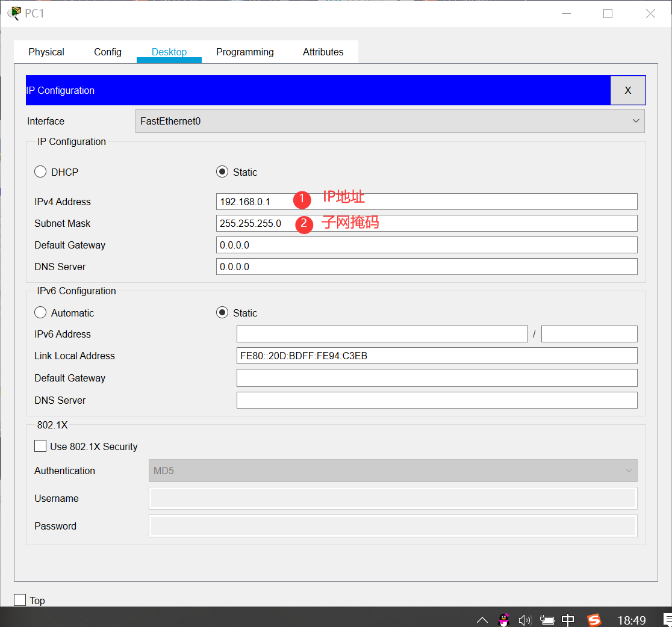Click the volume speaker icon in taskbar

tap(525, 619)
